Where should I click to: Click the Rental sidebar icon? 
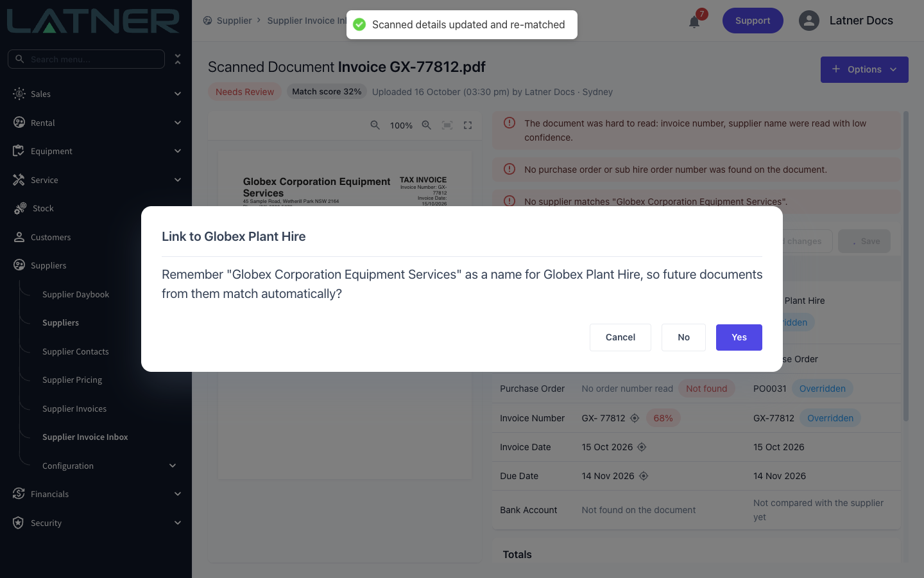click(19, 123)
